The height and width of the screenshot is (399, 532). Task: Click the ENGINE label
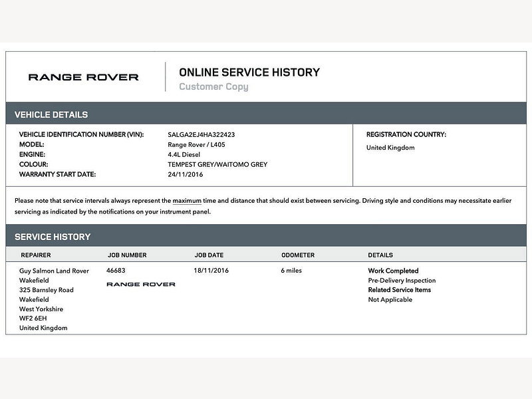[32, 154]
